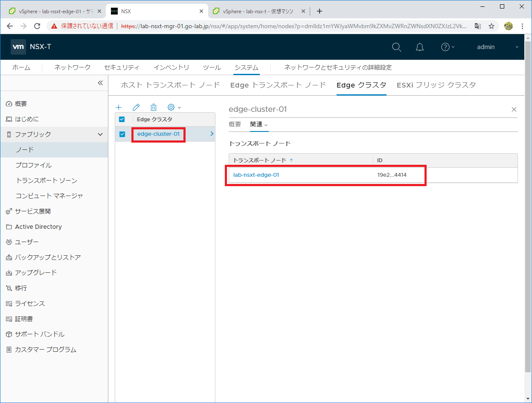Click the browser address bar URL

click(294, 26)
